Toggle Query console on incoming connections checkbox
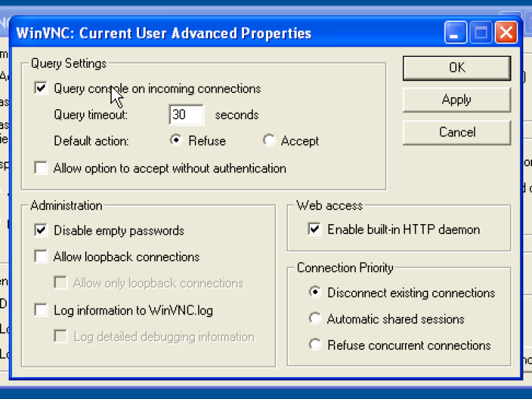The width and height of the screenshot is (532, 399). [41, 88]
